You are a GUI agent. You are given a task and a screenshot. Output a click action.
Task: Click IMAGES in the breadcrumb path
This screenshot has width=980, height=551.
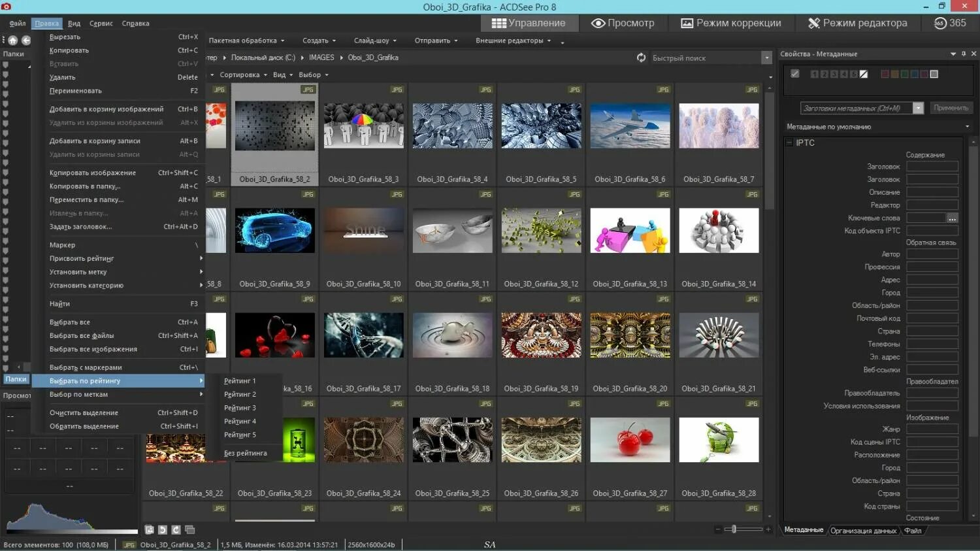(x=321, y=58)
